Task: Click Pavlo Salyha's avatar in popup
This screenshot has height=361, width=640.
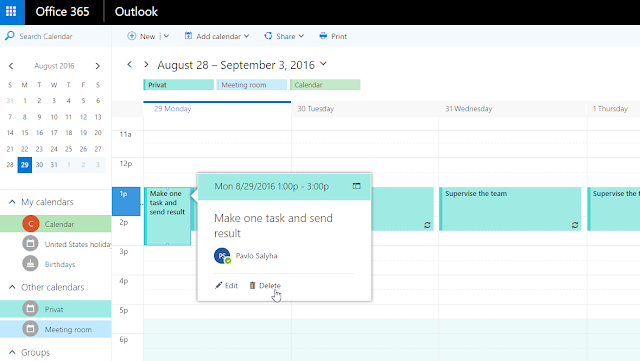Action: pos(222,256)
